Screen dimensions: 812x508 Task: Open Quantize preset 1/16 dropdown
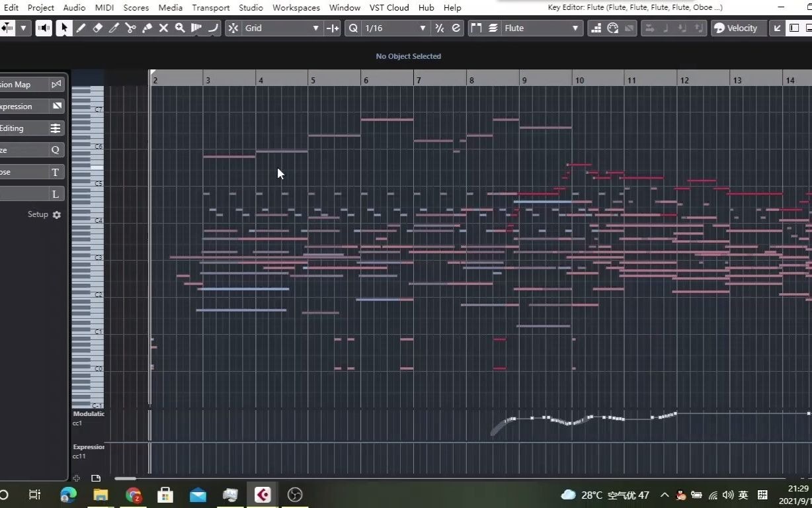[395, 28]
